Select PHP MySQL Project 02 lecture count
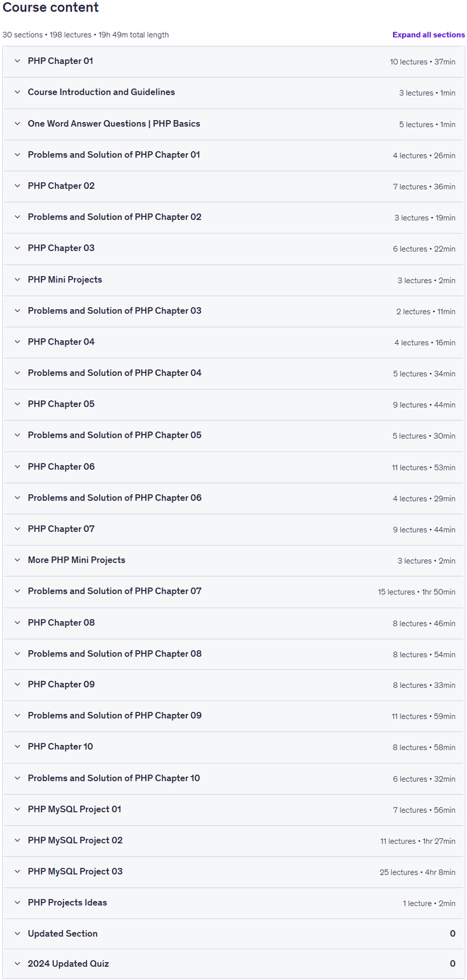This screenshot has width=467, height=980. point(398,841)
